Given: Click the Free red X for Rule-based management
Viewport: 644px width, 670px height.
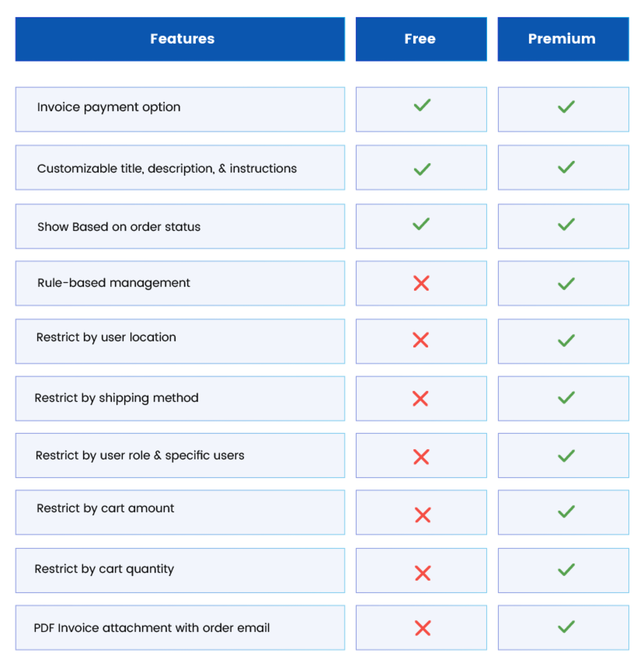Looking at the screenshot, I should [421, 283].
